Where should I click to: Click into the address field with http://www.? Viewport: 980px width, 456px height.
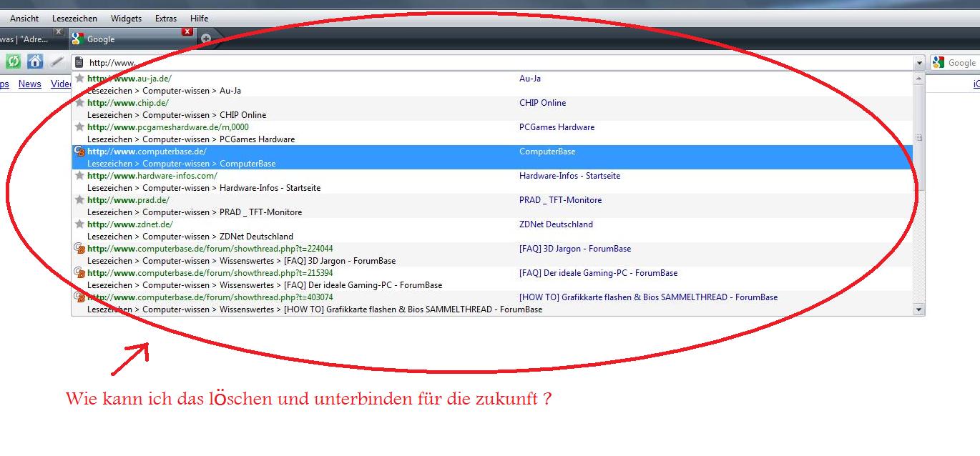tap(494, 63)
